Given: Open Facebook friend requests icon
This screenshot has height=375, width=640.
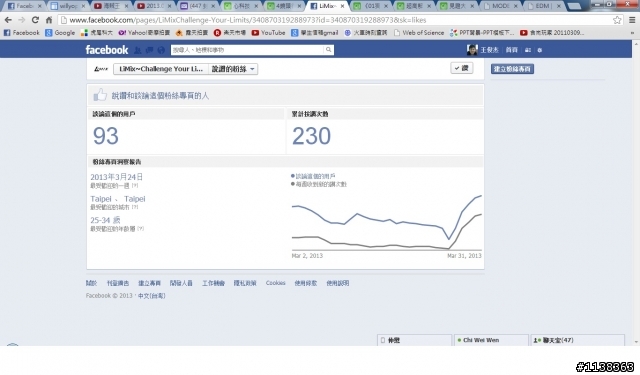Looking at the screenshot, I should pyautogui.click(x=138, y=50).
